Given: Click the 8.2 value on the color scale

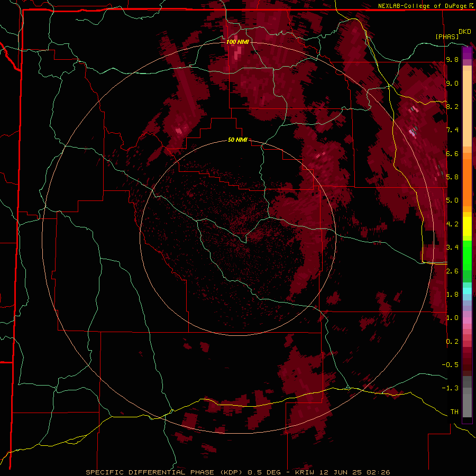Looking at the screenshot, I should click(x=452, y=106).
